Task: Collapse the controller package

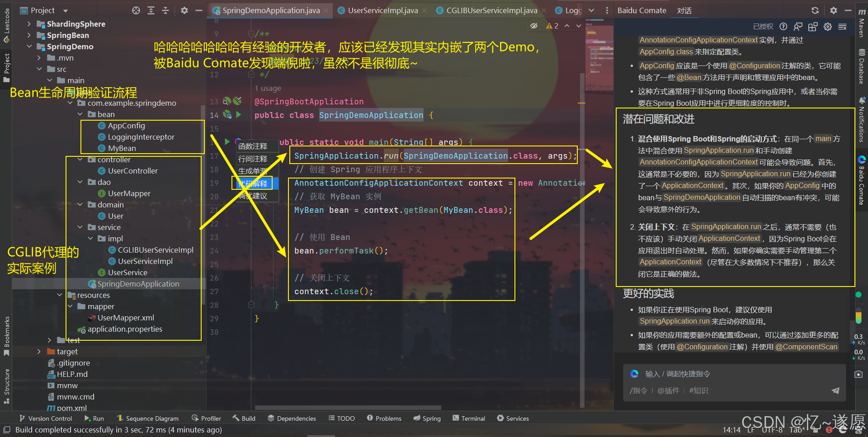Action: click(x=80, y=159)
